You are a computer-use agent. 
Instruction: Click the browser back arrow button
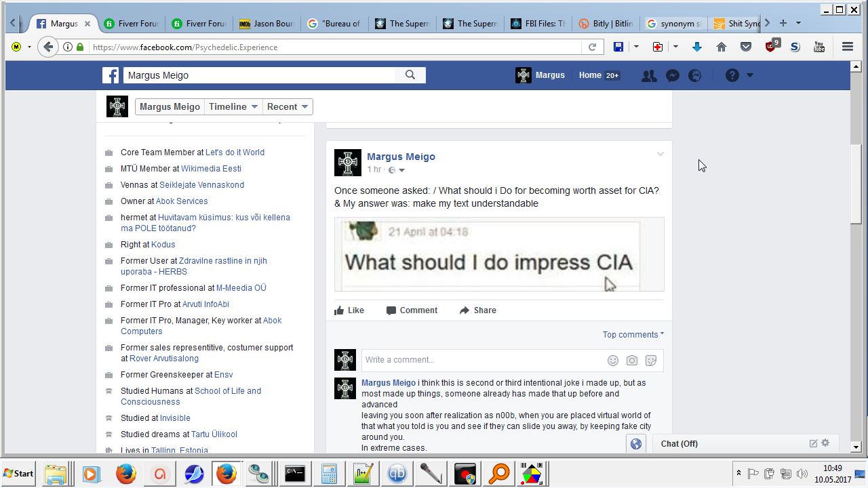point(47,47)
